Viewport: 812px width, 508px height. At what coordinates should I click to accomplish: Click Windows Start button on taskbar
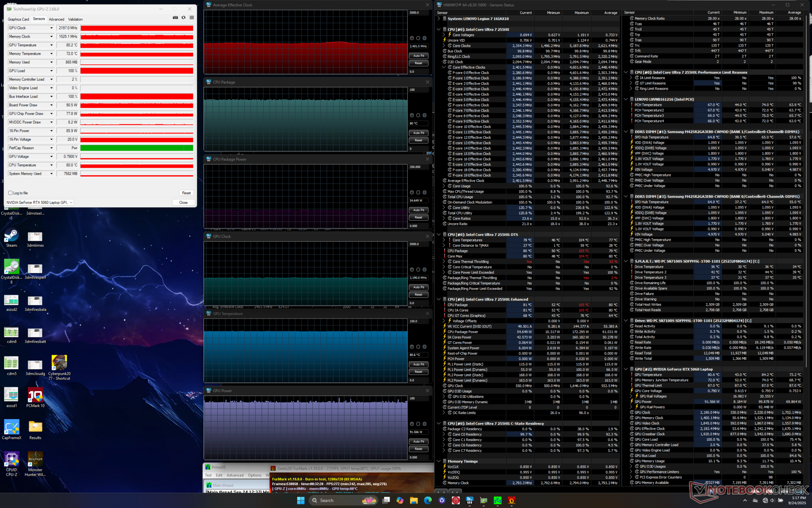point(301,500)
